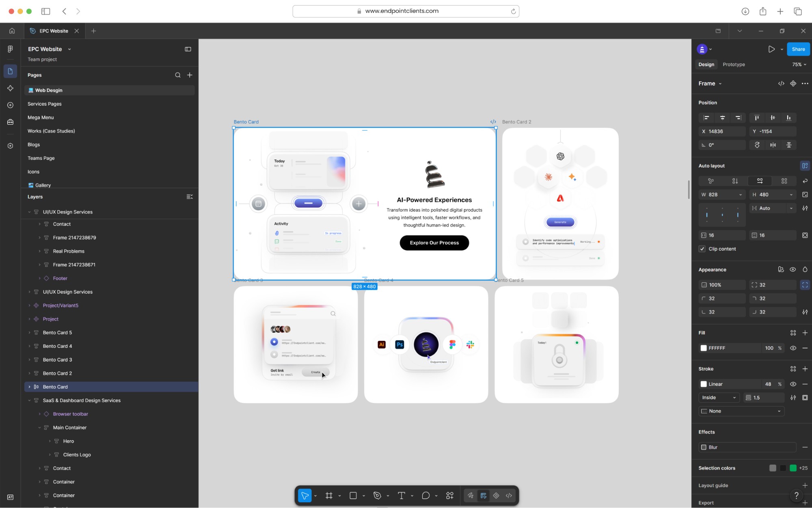
Task: Uncheck the Clip content checkbox
Action: tap(702, 249)
